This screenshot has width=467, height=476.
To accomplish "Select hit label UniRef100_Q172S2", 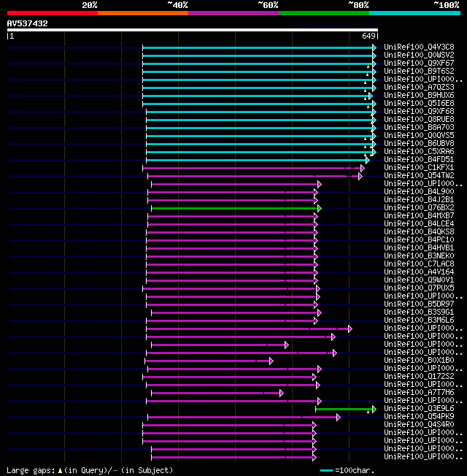I will (419, 377).
